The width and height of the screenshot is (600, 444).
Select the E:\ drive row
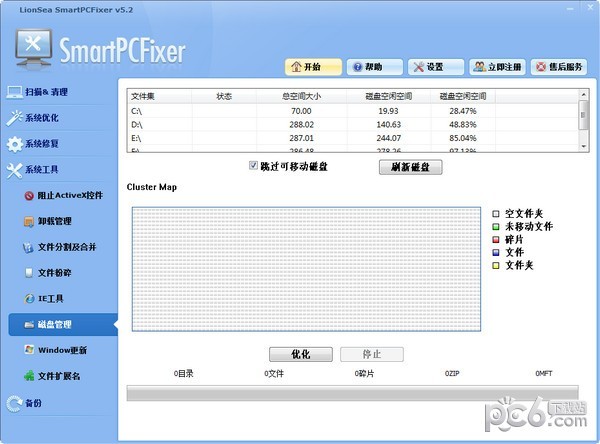point(353,138)
